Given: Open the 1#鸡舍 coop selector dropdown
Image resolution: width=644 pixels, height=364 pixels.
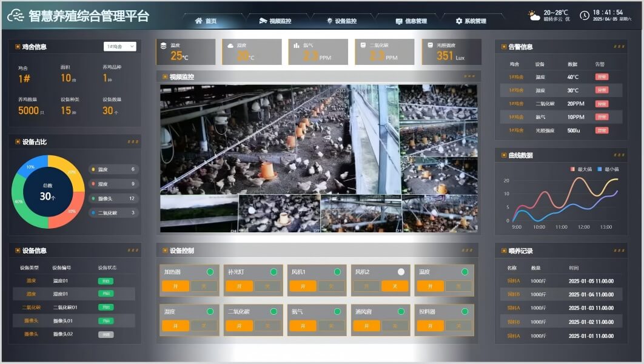Looking at the screenshot, I should (119, 47).
